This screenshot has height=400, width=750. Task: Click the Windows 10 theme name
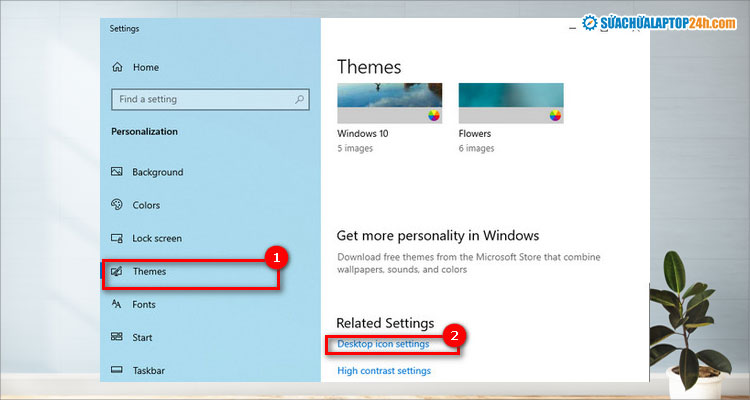(x=363, y=133)
